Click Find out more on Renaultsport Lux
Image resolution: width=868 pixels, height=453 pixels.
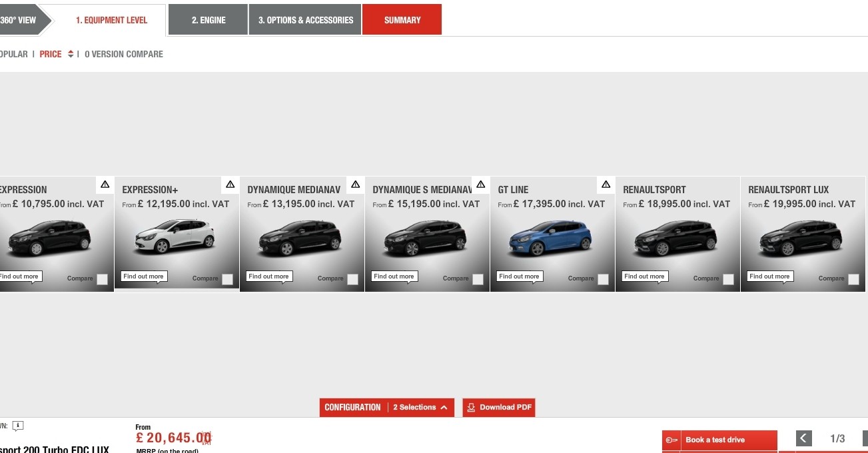click(x=769, y=276)
